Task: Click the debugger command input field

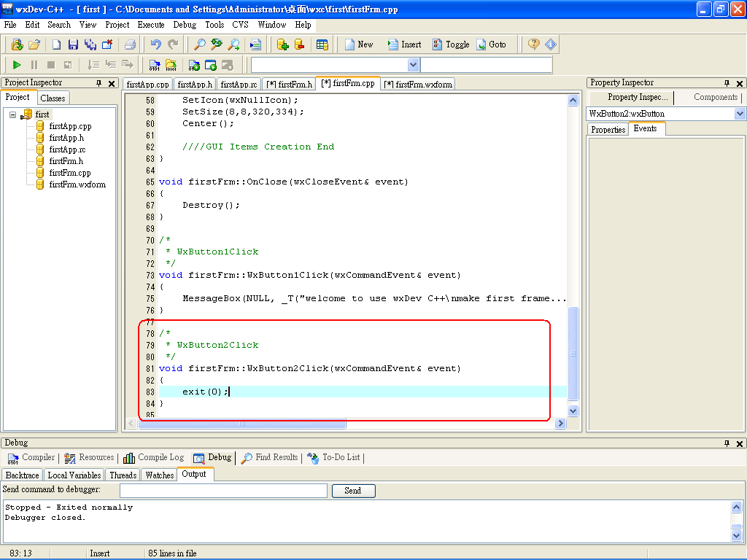Action: pyautogui.click(x=223, y=490)
